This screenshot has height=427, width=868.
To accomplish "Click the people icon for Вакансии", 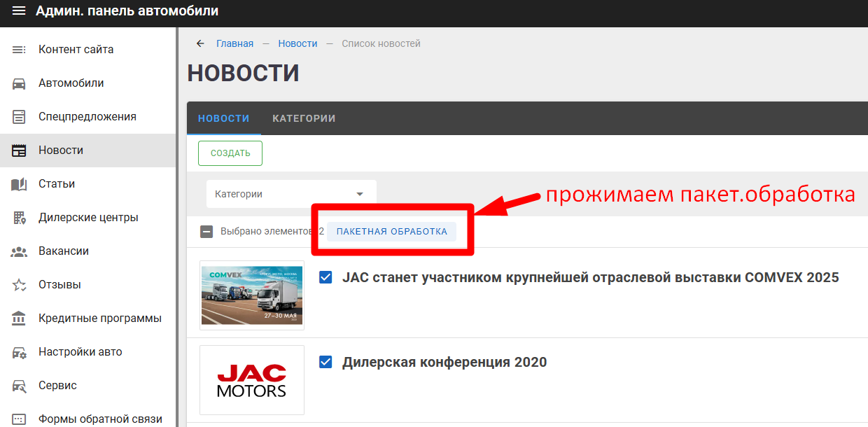I will click(19, 251).
